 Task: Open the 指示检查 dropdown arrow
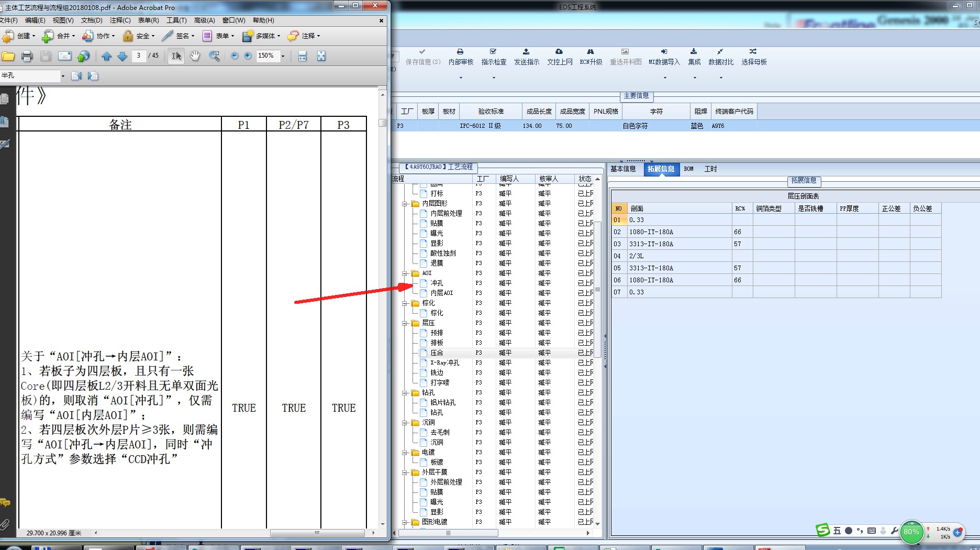click(x=493, y=78)
